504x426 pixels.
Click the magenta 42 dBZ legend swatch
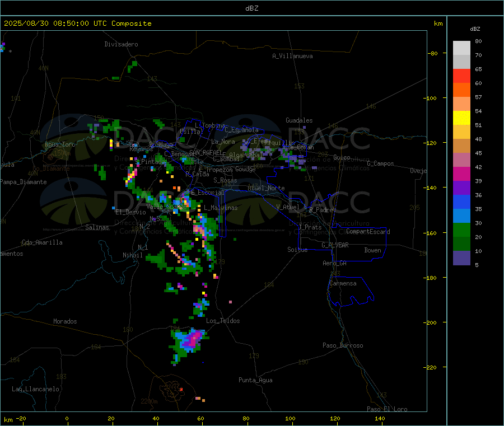click(x=461, y=174)
